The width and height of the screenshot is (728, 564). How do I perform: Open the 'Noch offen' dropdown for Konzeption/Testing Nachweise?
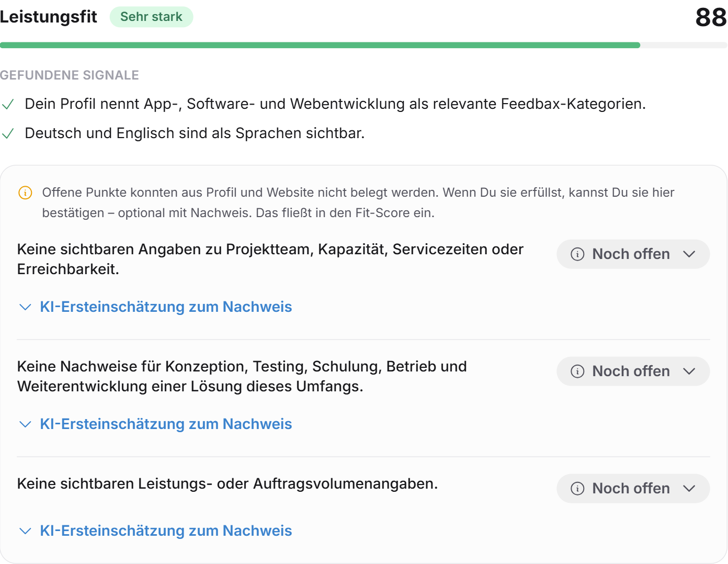(x=633, y=371)
